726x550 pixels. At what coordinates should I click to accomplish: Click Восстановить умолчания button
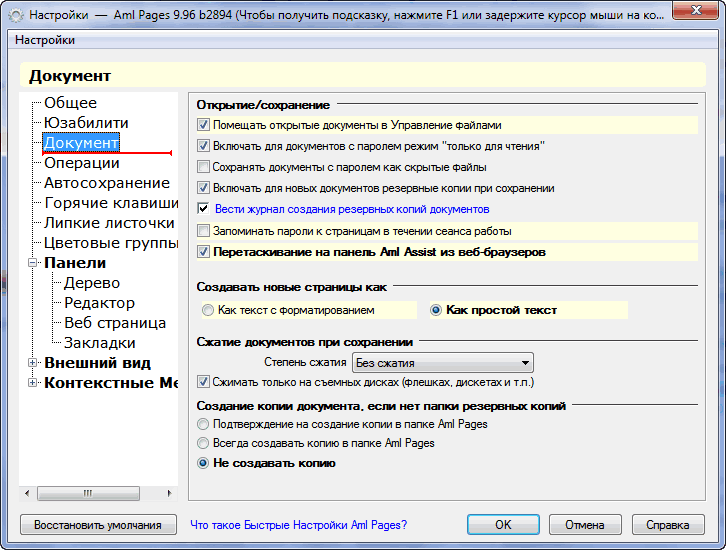[x=98, y=525]
